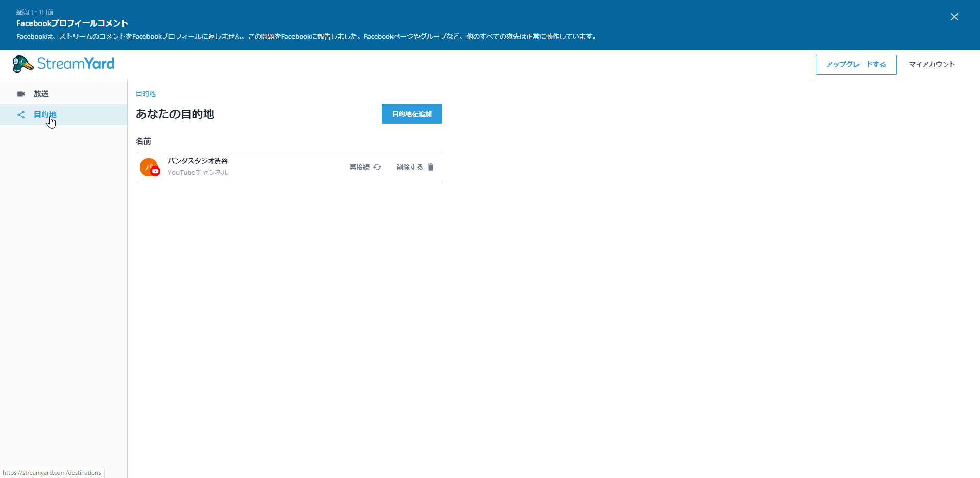Screen dimensions: 980x478
Task: Click the share icon beside 目的地
Action: (21, 115)
